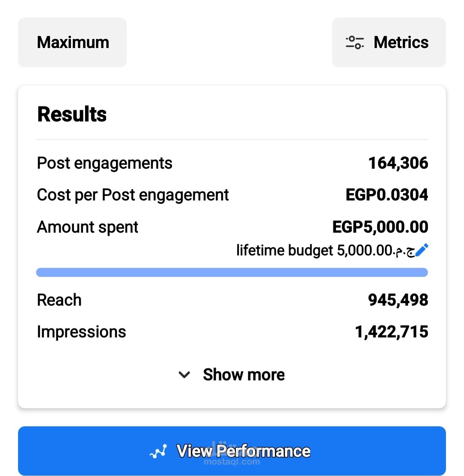The image size is (464, 476).
Task: Click the lifetime budget 5,000.00 text
Action: point(325,250)
